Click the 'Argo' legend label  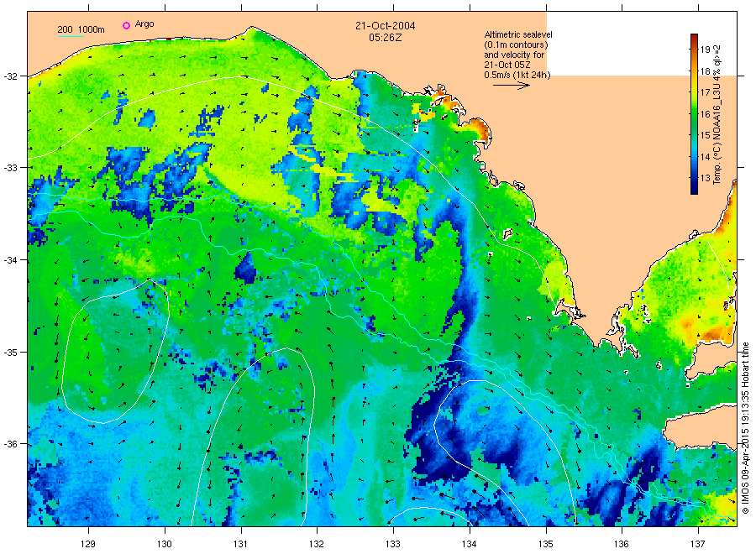point(144,24)
